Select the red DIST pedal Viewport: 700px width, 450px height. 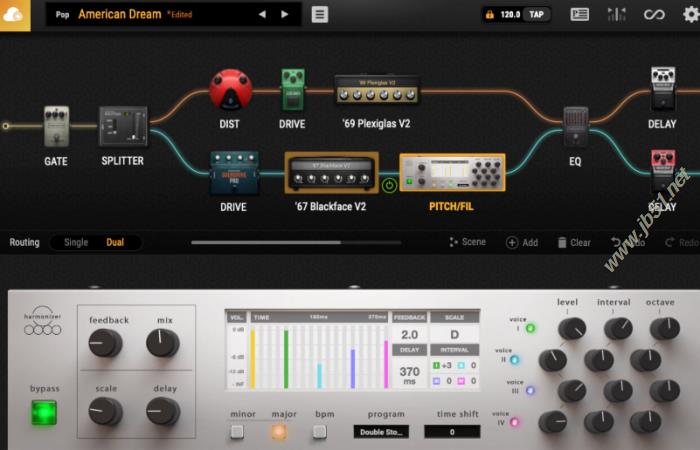click(x=230, y=90)
